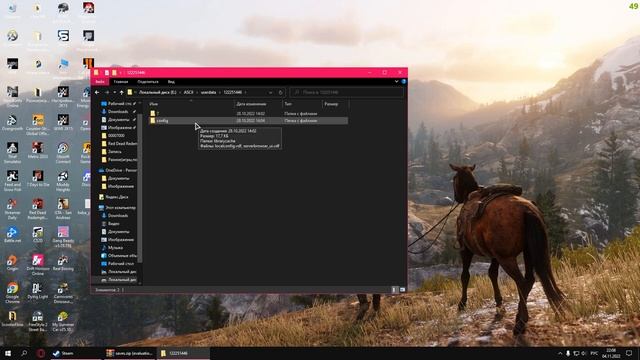
Task: Open the Mudify Heights desktop shortcut
Action: click(x=63, y=180)
